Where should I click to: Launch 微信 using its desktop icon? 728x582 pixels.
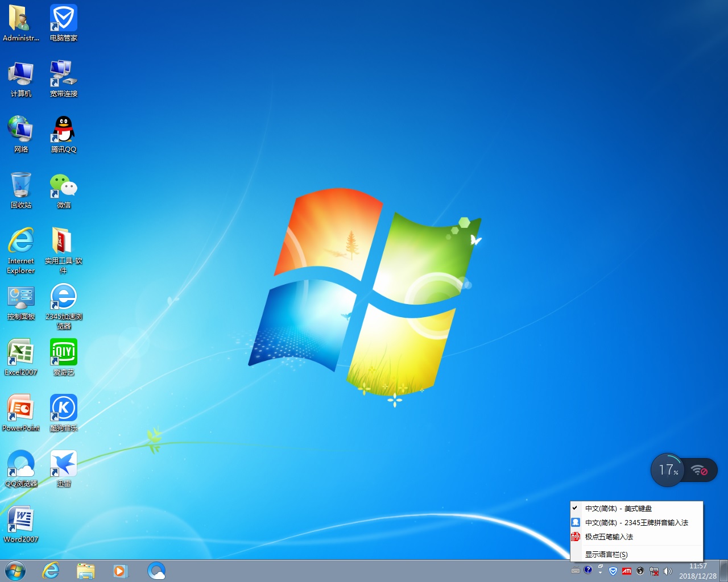(63, 188)
